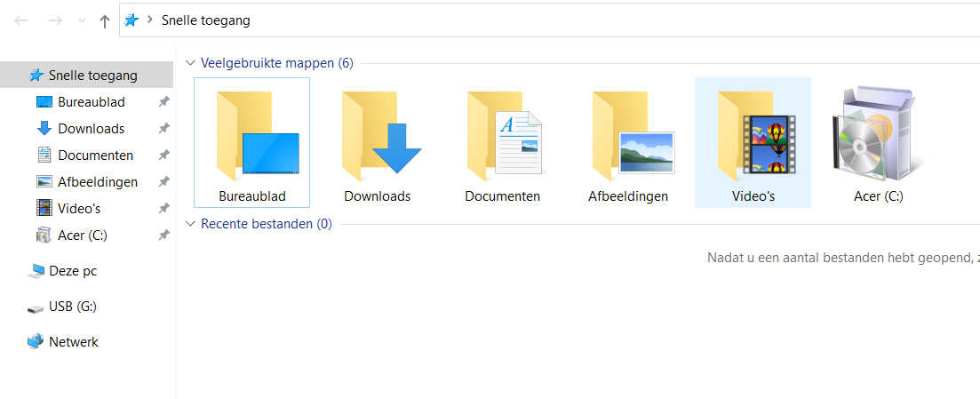Select the large Documenten folder icon
The image size is (980, 399).
pos(503,142)
